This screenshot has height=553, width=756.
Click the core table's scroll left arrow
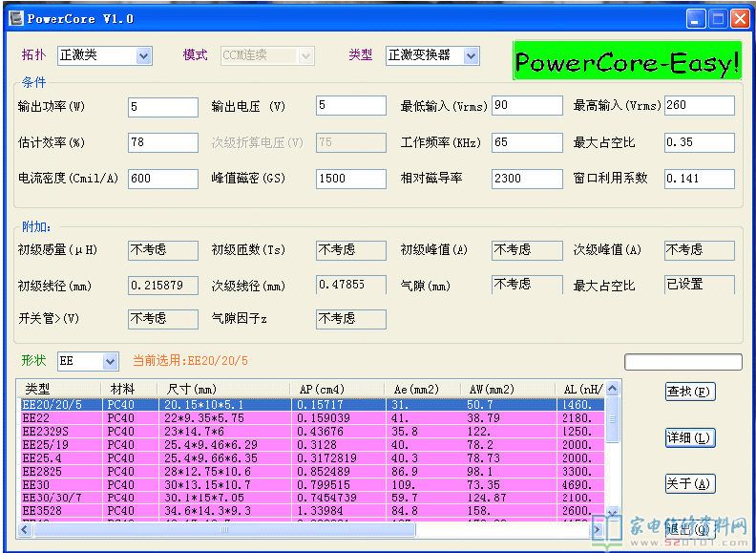point(25,530)
